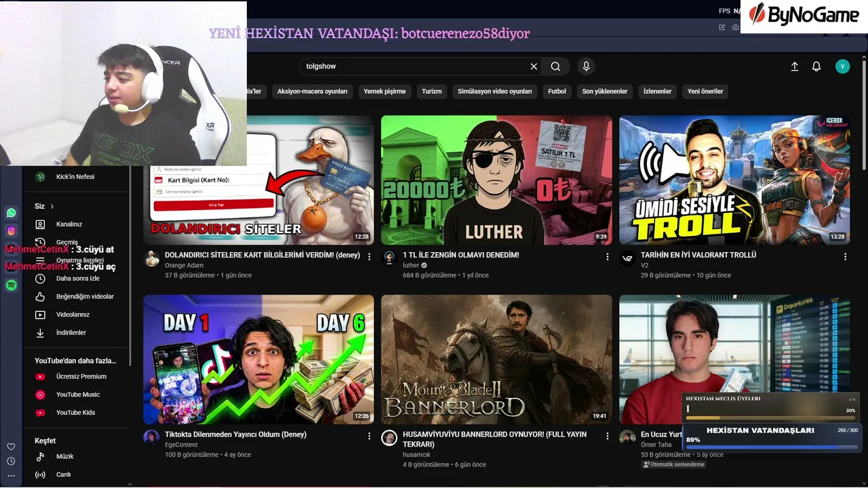Select the Aksiyon-macera oyunları filter chip
This screenshot has width=868, height=488.
click(x=312, y=91)
